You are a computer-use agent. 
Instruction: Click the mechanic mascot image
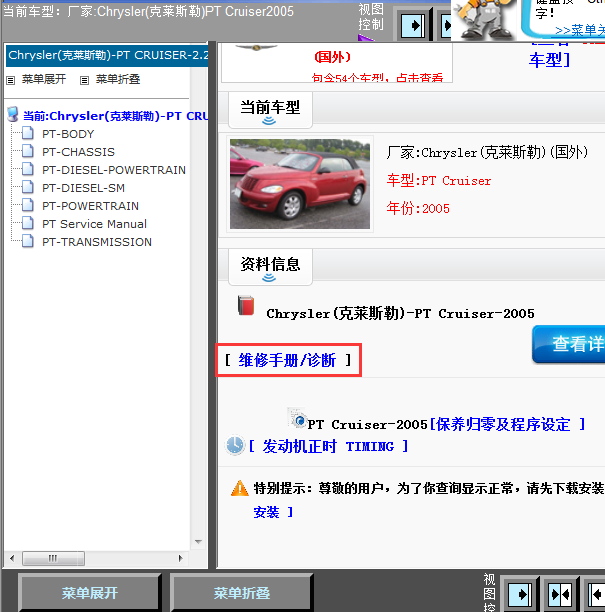click(x=485, y=19)
